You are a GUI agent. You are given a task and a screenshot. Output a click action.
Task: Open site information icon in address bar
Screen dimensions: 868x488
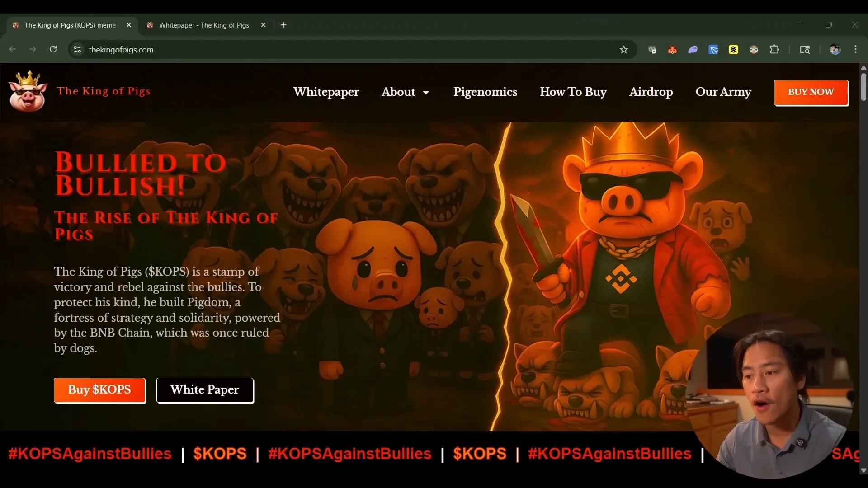[x=77, y=49]
